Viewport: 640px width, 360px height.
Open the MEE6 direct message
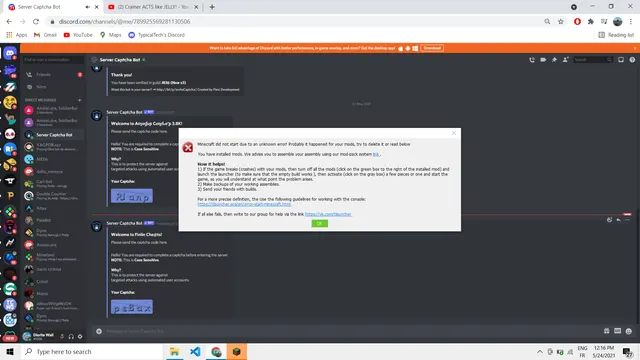pyautogui.click(x=53, y=159)
